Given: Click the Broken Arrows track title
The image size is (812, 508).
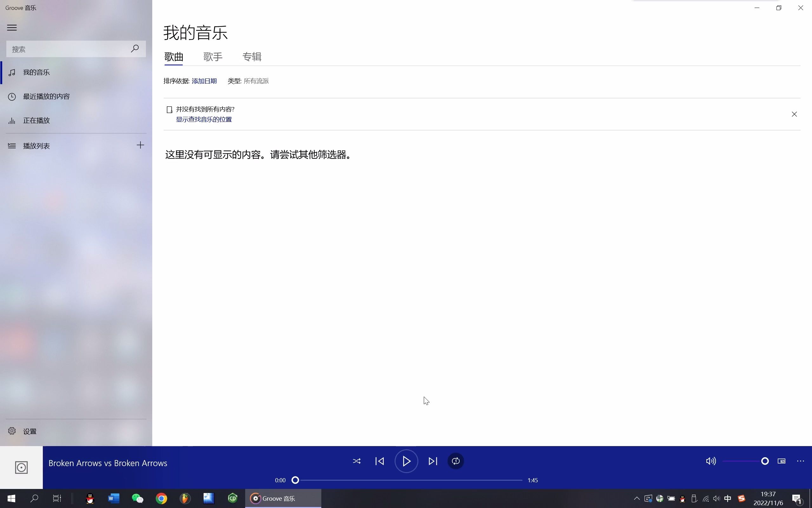Looking at the screenshot, I should (x=108, y=463).
